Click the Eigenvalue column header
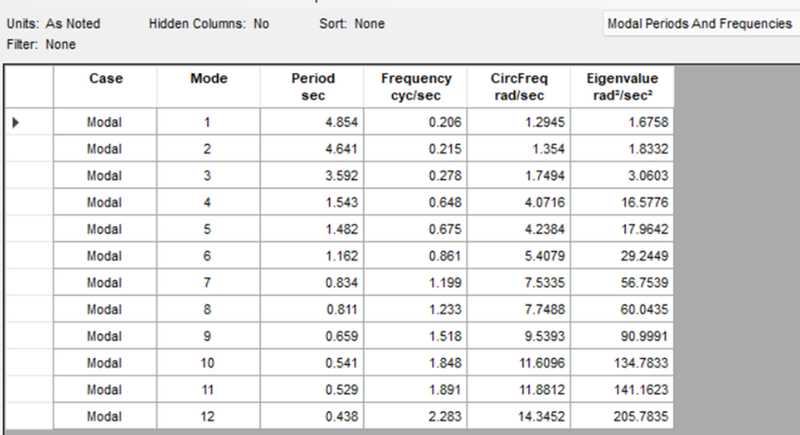This screenshot has height=435, width=800. pos(622,87)
